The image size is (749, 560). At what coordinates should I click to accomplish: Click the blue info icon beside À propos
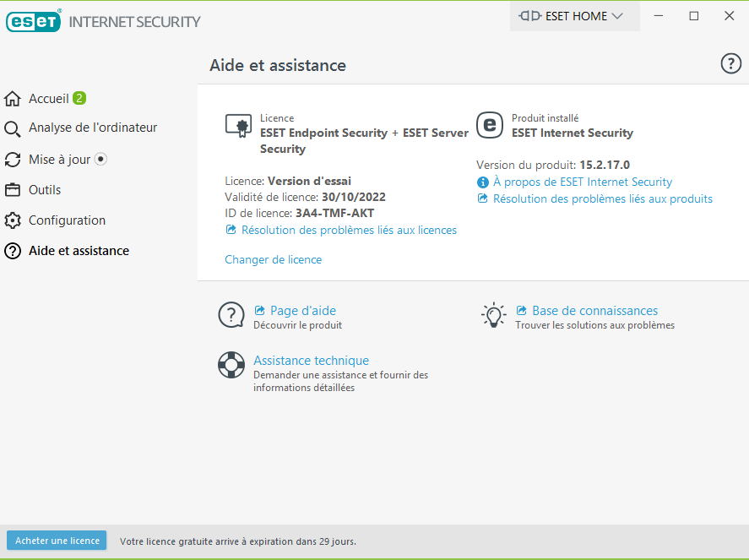[483, 182]
